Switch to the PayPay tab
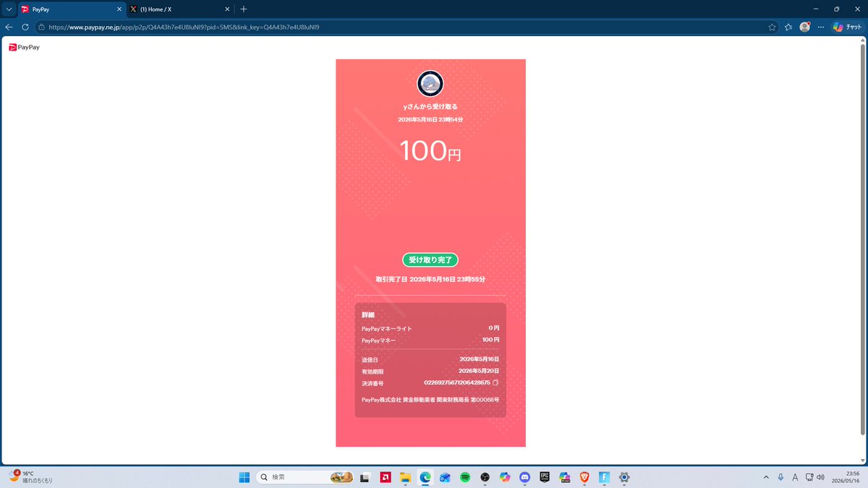Image resolution: width=868 pixels, height=488 pixels. point(71,9)
